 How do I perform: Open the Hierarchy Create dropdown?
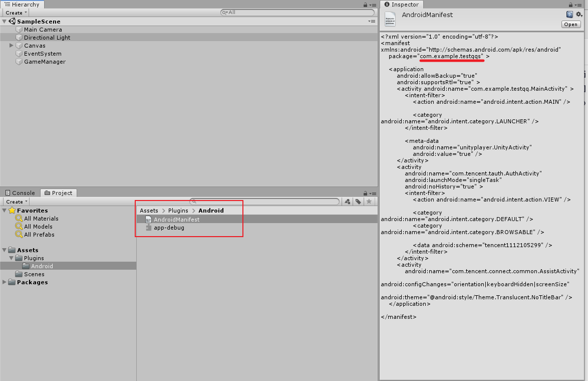point(16,13)
